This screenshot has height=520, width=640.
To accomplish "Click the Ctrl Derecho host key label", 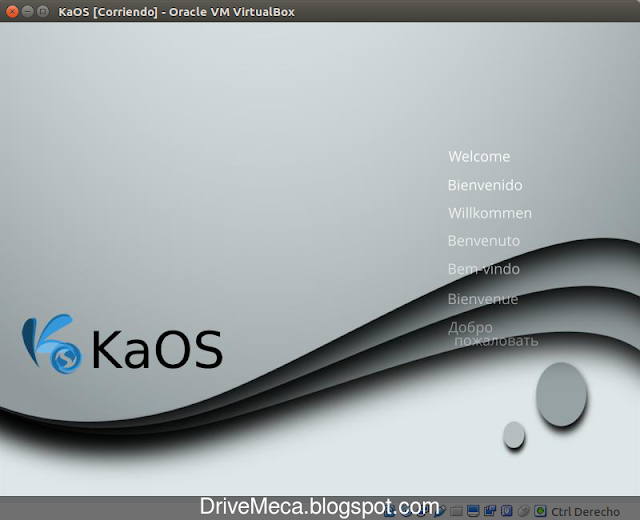I will coord(585,511).
